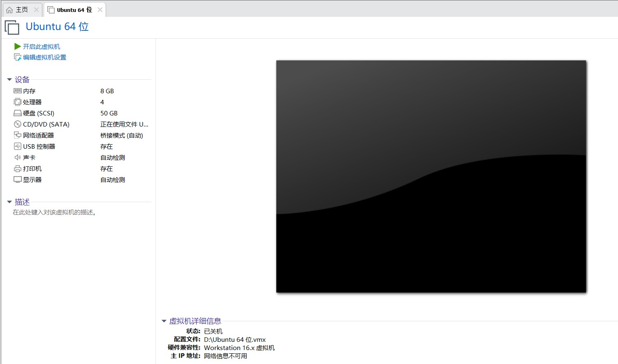This screenshot has height=364, width=618.
Task: Select the Ubuntu 64 位 tab
Action: coord(74,10)
